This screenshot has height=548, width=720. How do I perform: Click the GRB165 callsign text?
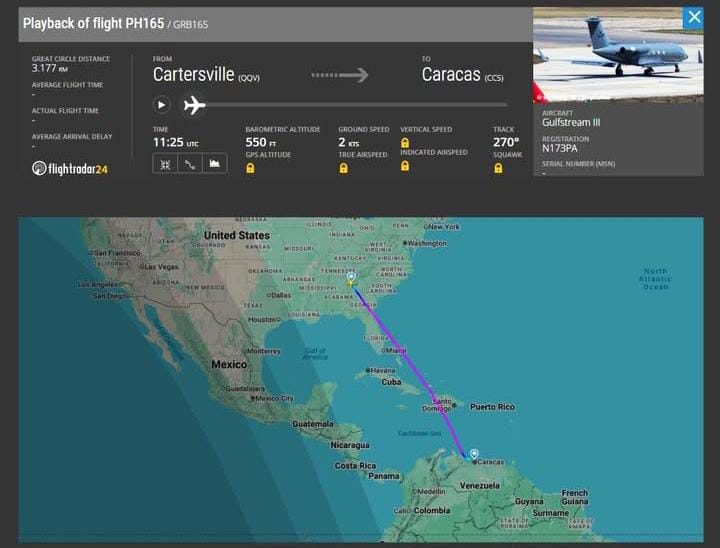[191, 25]
